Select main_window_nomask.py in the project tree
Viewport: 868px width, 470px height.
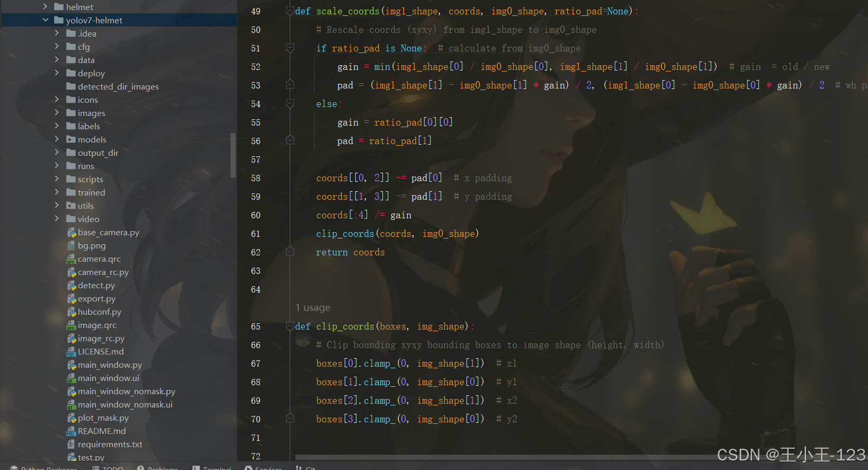[127, 392]
